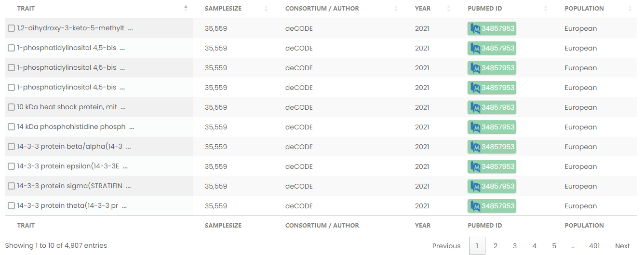Expand ellipsis after 14-3-3 protein sigma name

[128, 186]
